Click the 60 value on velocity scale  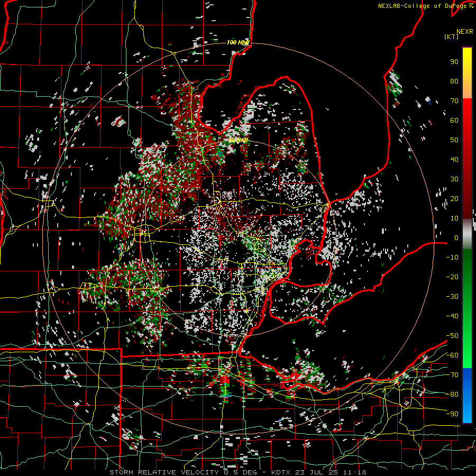(454, 120)
